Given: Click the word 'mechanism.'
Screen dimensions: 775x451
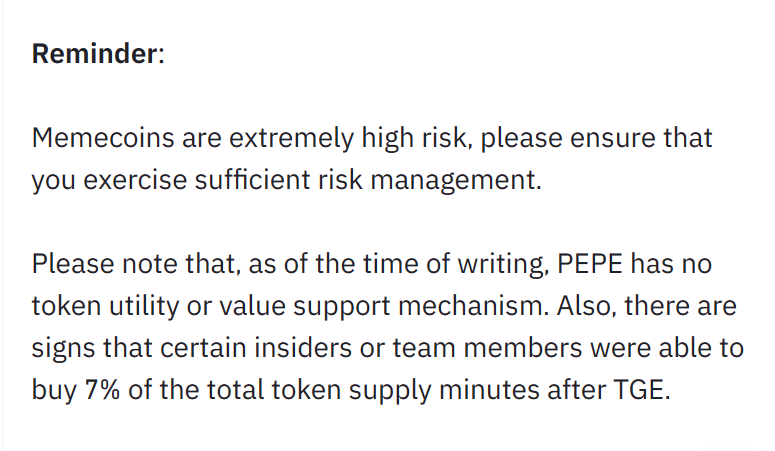Looking at the screenshot, I should click(474, 306).
